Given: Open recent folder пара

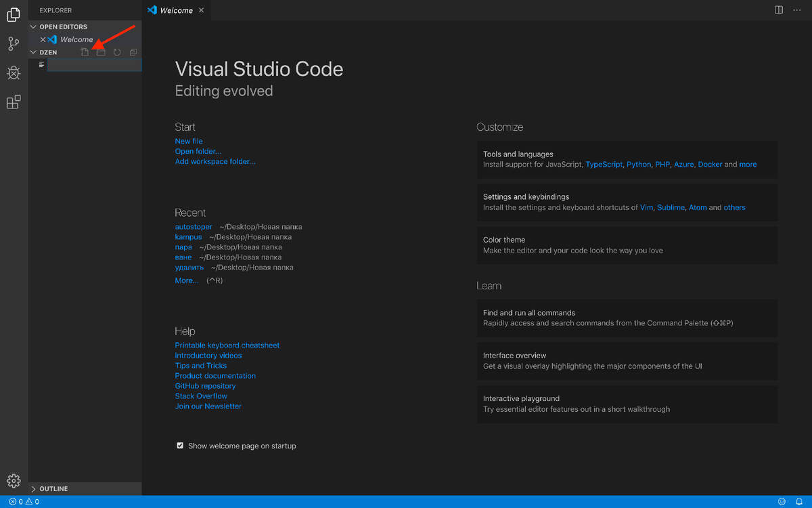Looking at the screenshot, I should pyautogui.click(x=183, y=247).
